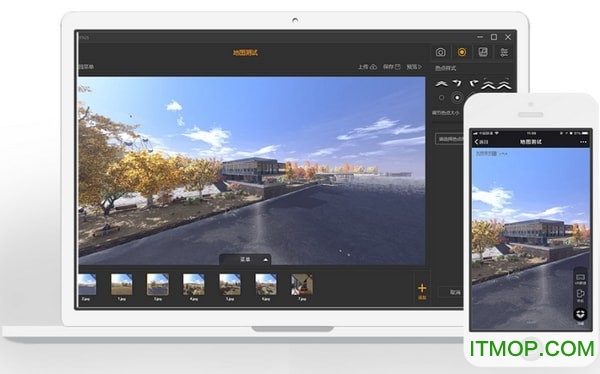This screenshot has width=600, height=374.
Task: Tap the three-dot more menu on phone
Action: 583,142
